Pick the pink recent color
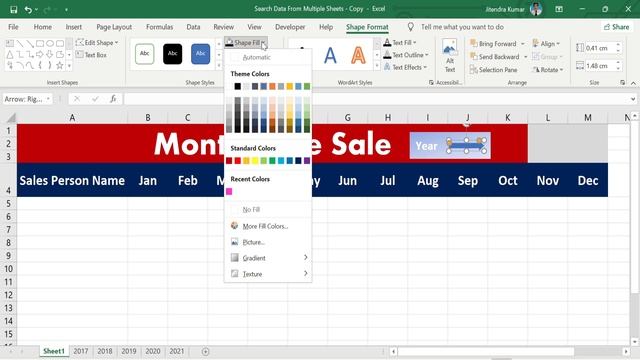Image resolution: width=640 pixels, height=360 pixels. [x=229, y=191]
